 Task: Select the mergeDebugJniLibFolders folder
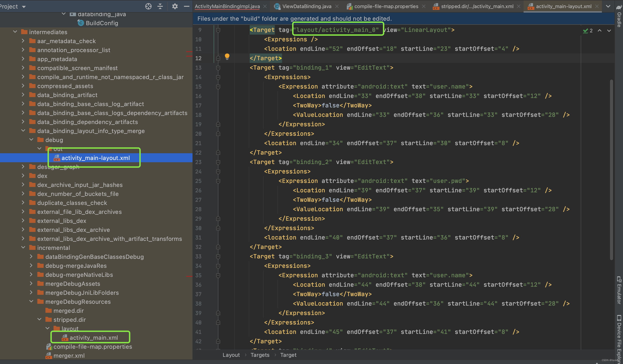82,293
